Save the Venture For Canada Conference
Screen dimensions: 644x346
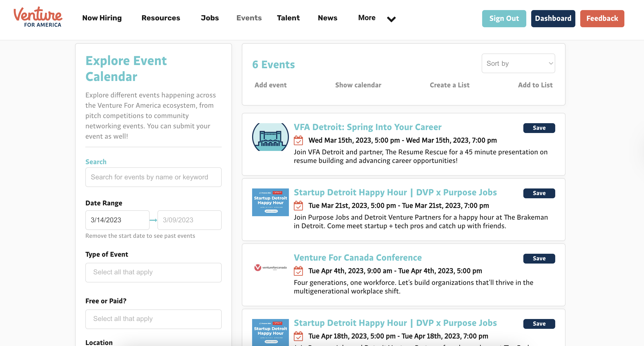point(539,258)
